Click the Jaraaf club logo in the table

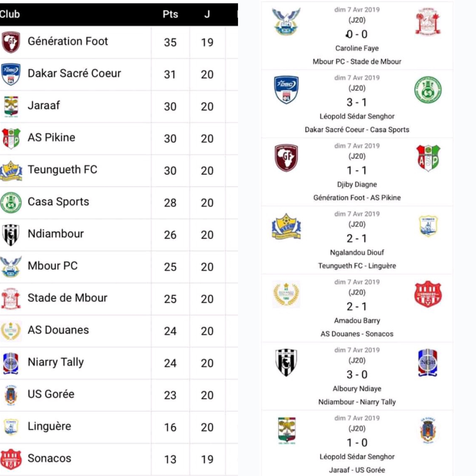[11, 106]
